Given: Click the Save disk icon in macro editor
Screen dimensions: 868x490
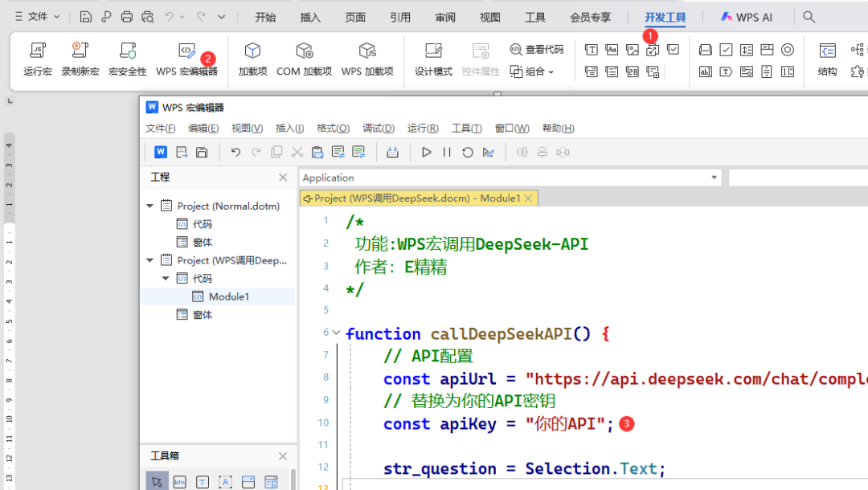Looking at the screenshot, I should pyautogui.click(x=202, y=152).
